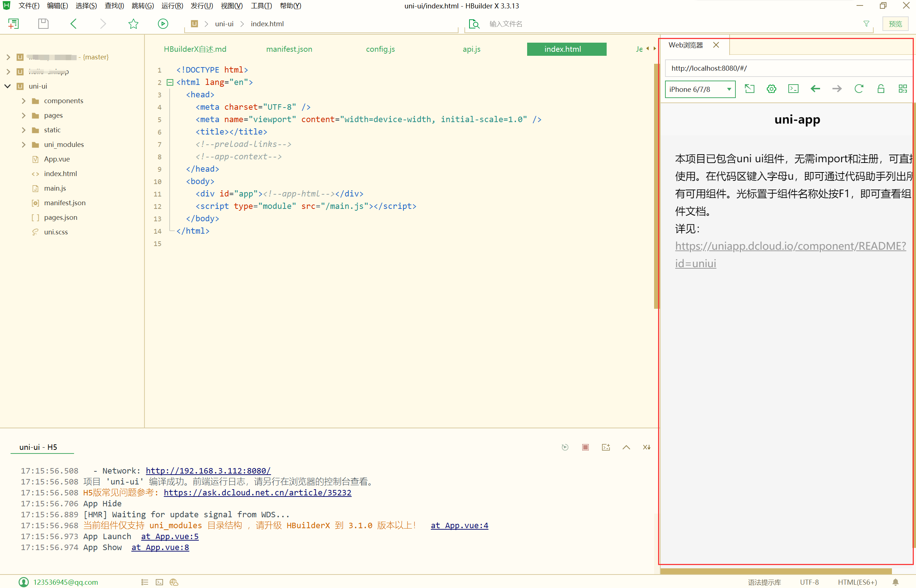Screen dimensions: 916x588
Task: Open the 运行(R) menu
Action: click(x=172, y=6)
